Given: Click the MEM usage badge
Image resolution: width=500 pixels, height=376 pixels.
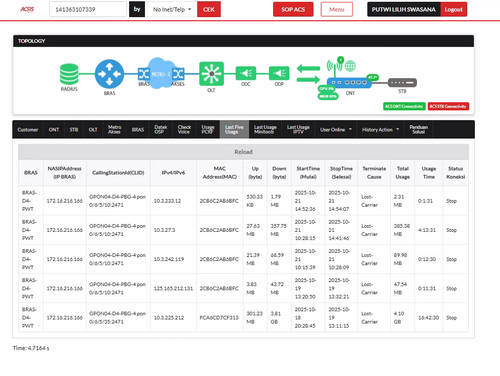Looking at the screenshot, I should click(x=328, y=96).
